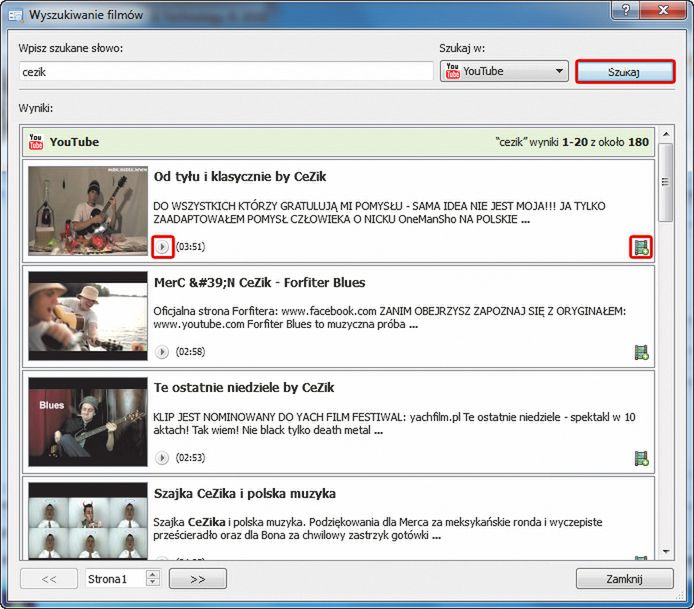
Task: Open thumbnail of "Szajka CeZika i polska muzyka"
Action: 88,520
